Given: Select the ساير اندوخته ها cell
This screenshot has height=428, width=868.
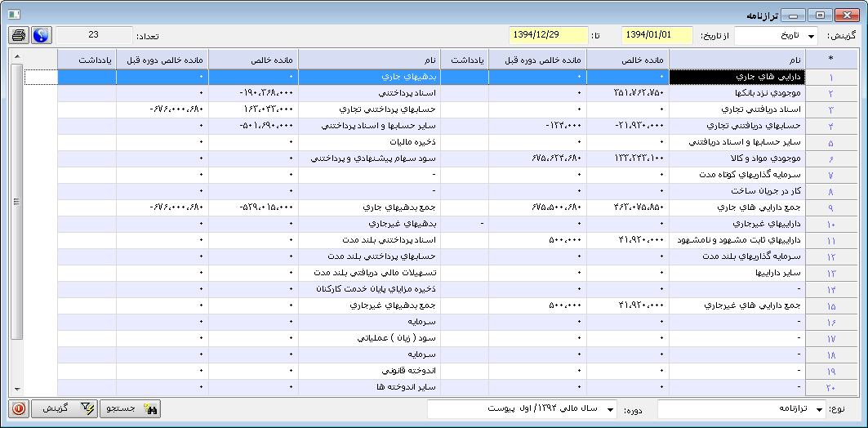Looking at the screenshot, I should 370,388.
